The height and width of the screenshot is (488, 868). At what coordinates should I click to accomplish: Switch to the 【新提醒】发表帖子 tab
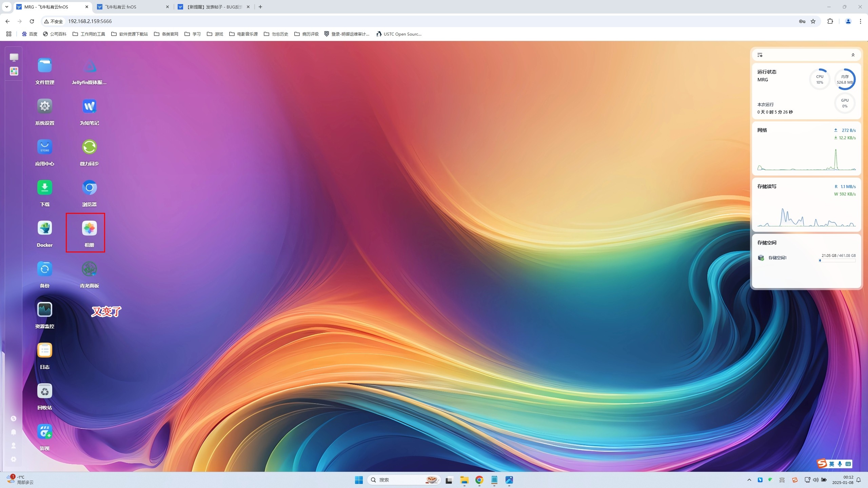[x=214, y=7]
